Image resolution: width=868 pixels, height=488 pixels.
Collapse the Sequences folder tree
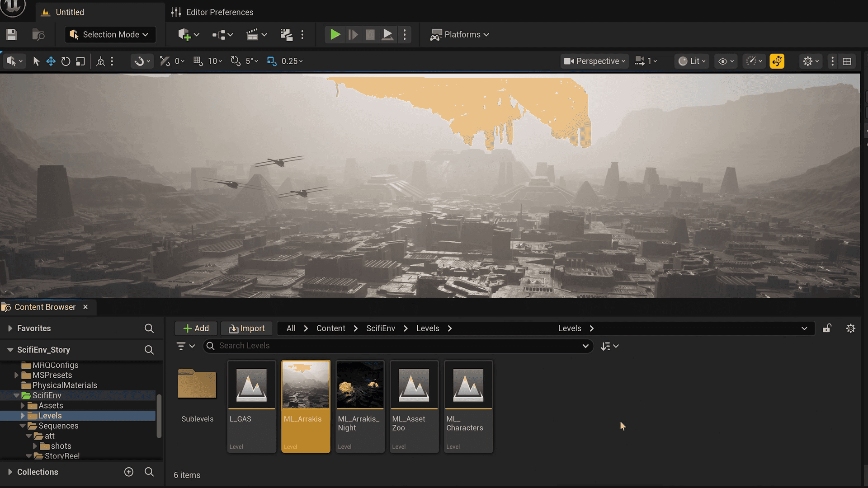23,426
